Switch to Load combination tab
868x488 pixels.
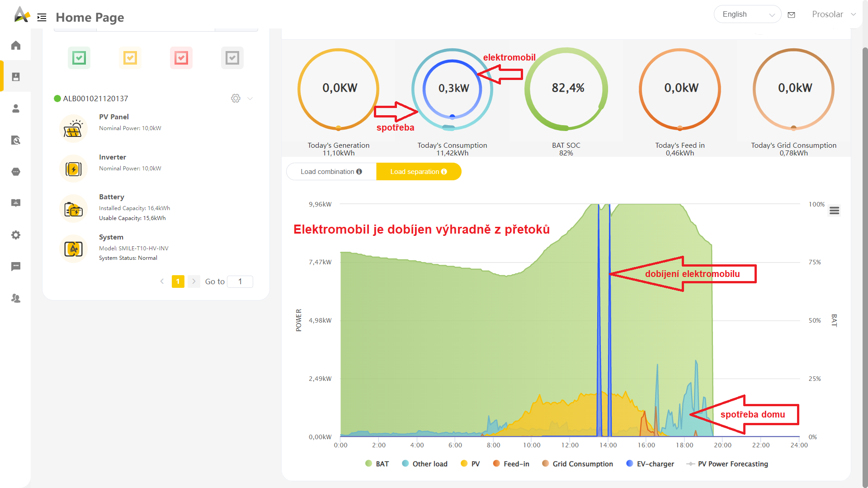[x=331, y=172]
